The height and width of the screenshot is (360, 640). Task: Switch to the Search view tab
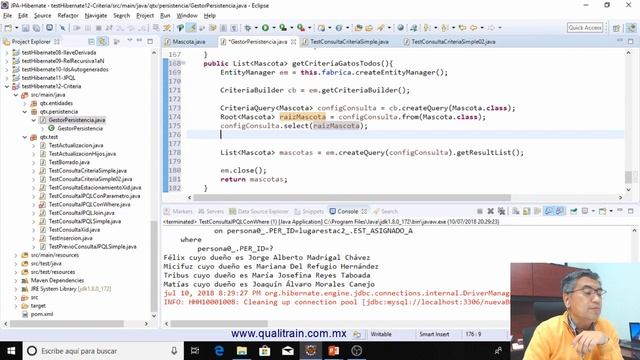(x=385, y=211)
